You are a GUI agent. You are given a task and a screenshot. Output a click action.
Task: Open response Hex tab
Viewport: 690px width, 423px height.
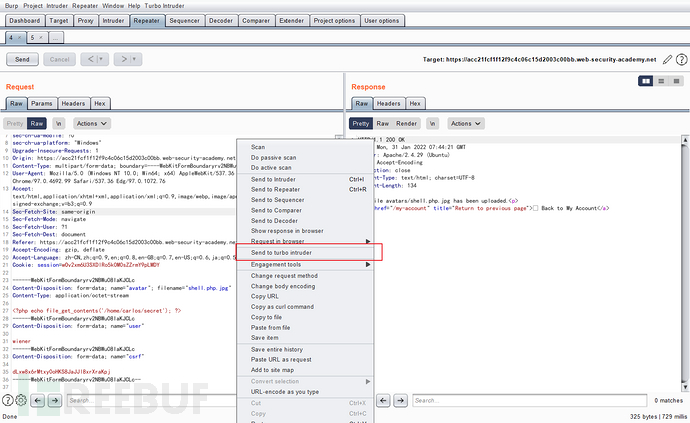click(415, 103)
